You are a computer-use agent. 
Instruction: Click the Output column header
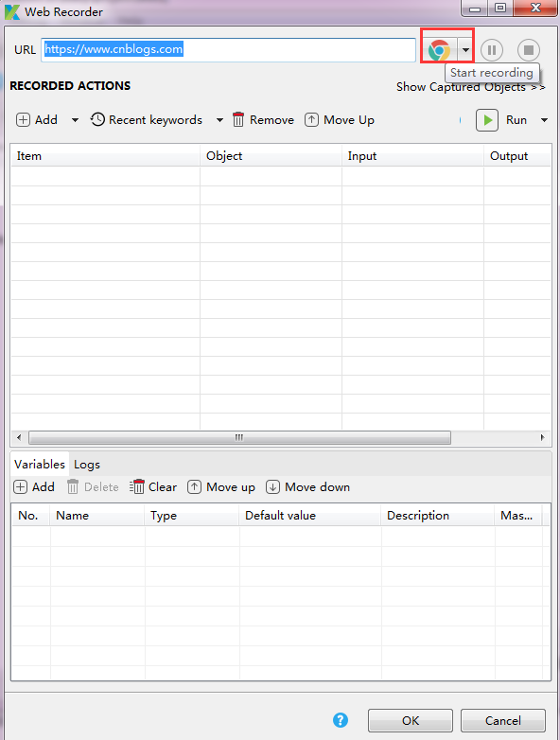[x=517, y=156]
